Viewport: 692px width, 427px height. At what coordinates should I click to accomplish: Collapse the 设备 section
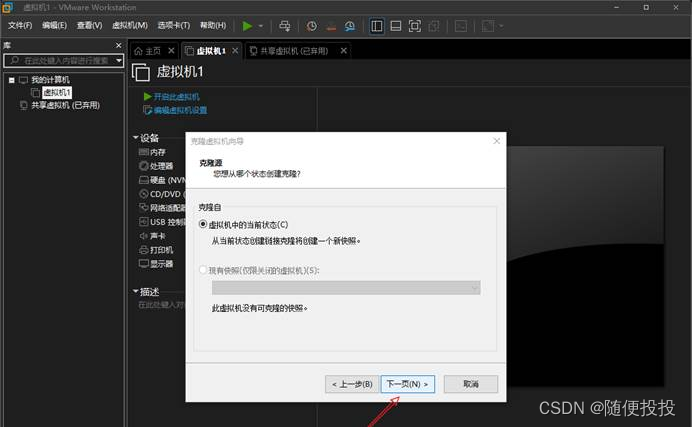click(135, 138)
